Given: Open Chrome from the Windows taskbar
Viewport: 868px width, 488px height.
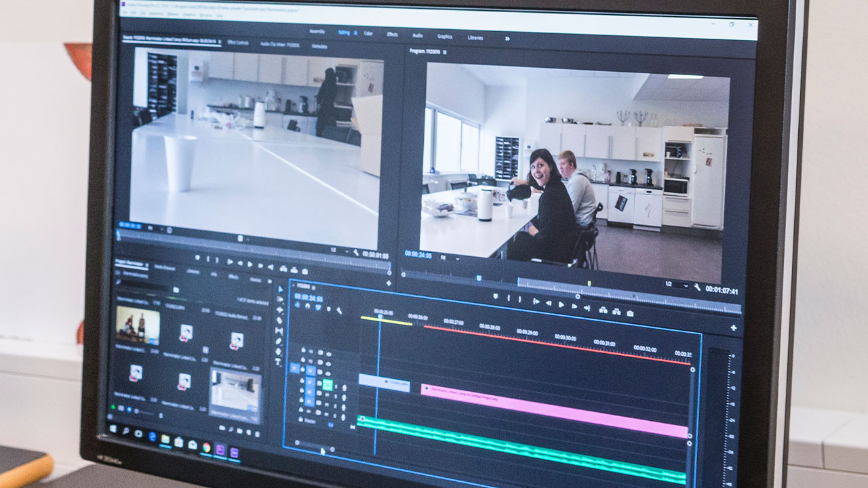Looking at the screenshot, I should point(205,448).
